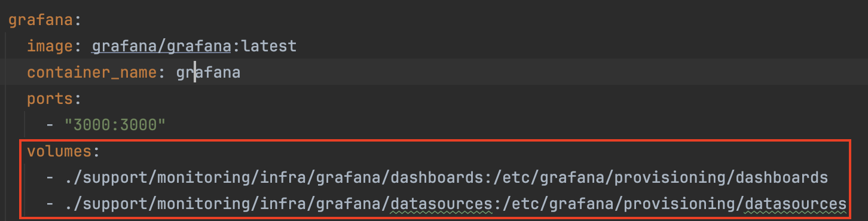Click dash before the dashboards volume entry
This screenshot has width=868, height=221.
coord(50,177)
